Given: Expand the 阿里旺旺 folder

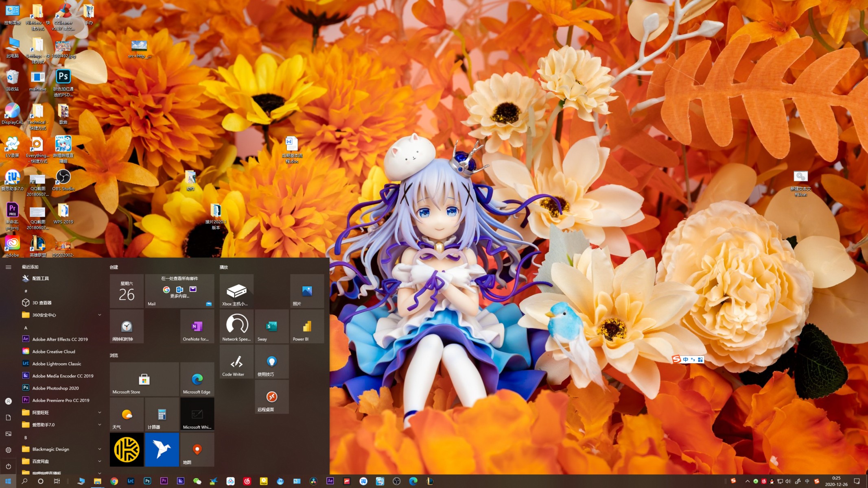Looking at the screenshot, I should coord(61,412).
